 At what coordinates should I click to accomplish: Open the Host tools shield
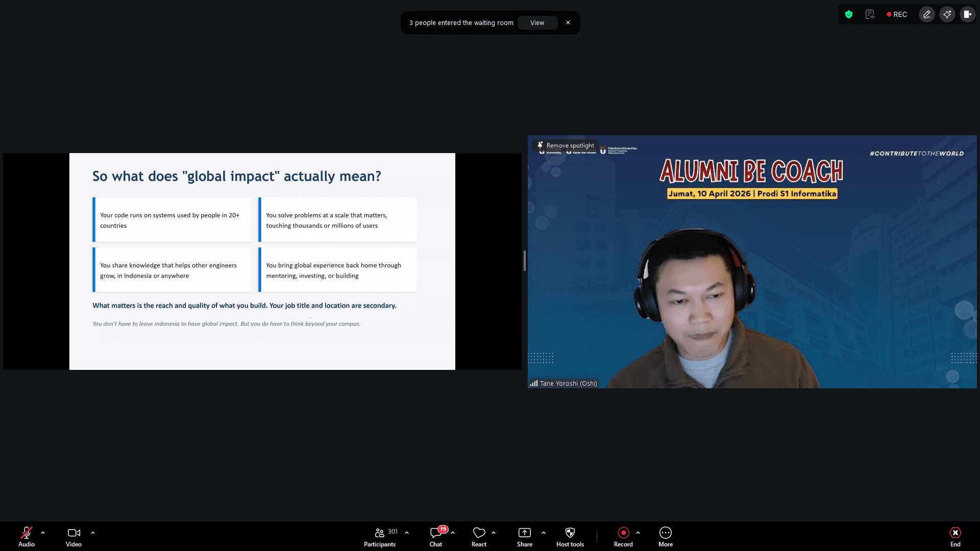(570, 536)
